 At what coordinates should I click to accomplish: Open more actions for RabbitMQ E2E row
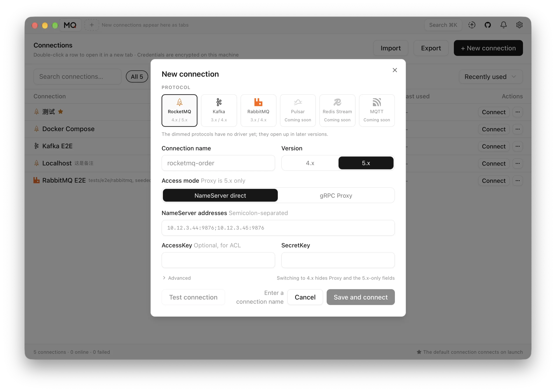pyautogui.click(x=517, y=181)
